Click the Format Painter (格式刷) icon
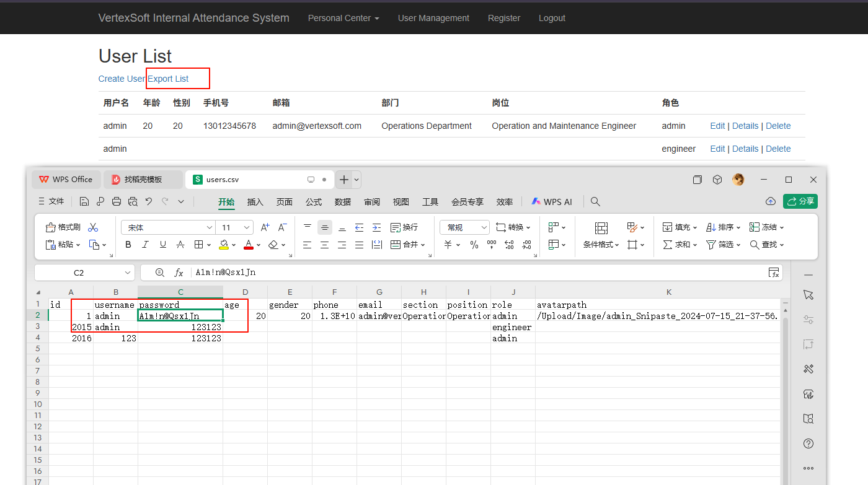Viewport: 868px width, 485px height. click(63, 227)
